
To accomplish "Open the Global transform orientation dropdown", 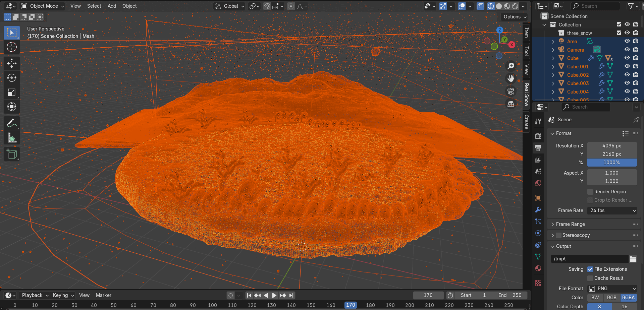I will coord(230,6).
